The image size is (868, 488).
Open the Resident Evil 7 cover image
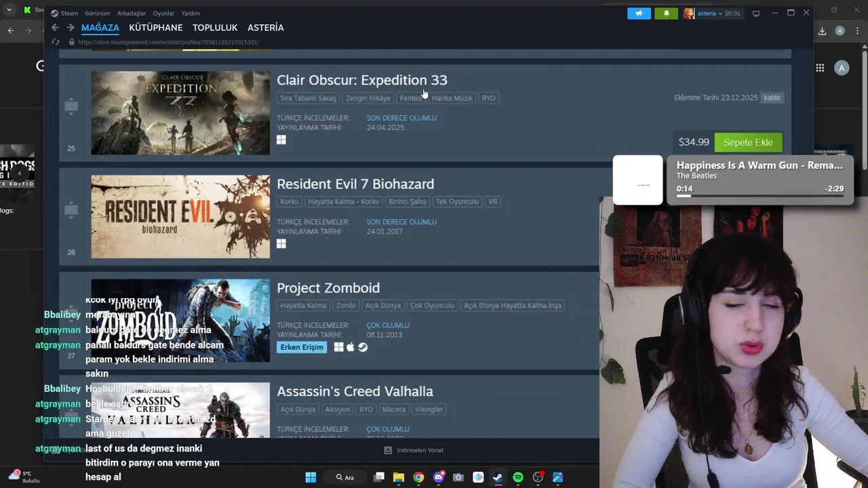[180, 217]
